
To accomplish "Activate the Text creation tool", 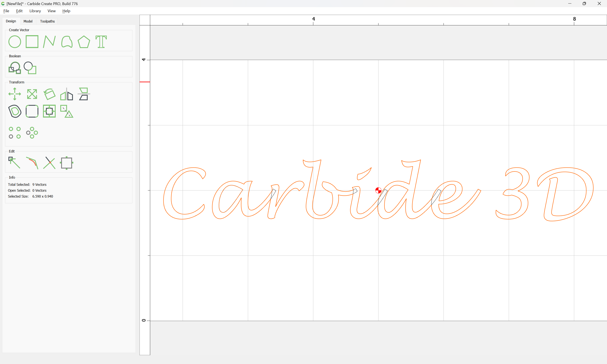I will pos(101,42).
